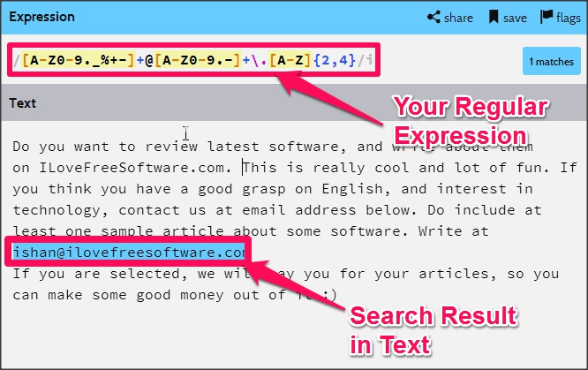Image resolution: width=588 pixels, height=370 pixels.
Task: Click the flags icon
Action: click(547, 17)
